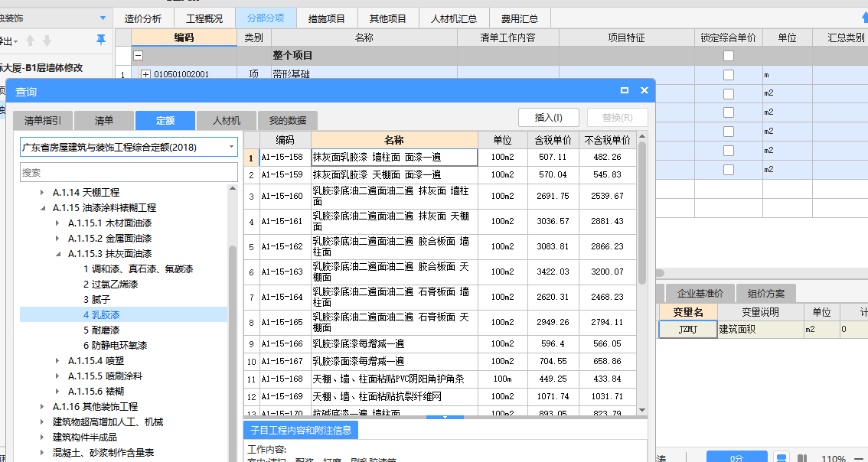Click the vertical scrollbar of the quota table
This screenshot has width=868, height=462.
pos(642,213)
